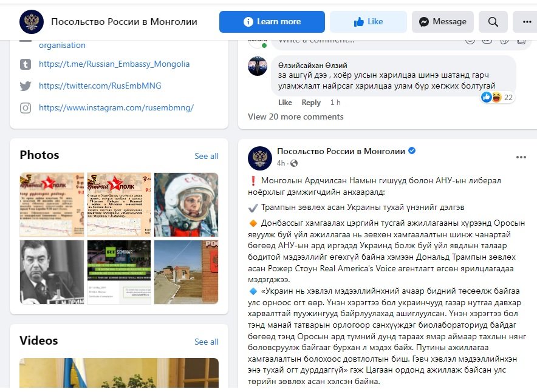Expand View 20 more comments
This screenshot has width=537, height=392.
point(296,117)
